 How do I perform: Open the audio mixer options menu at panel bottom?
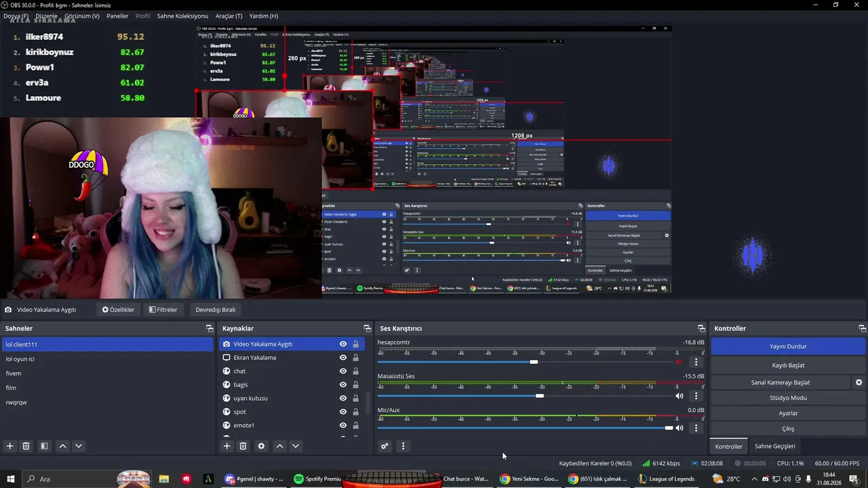tap(403, 446)
